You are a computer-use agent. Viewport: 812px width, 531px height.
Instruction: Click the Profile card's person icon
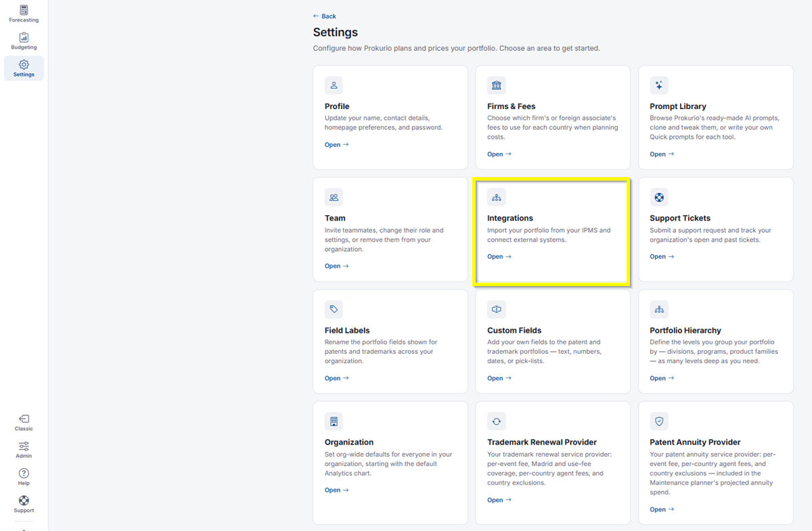click(334, 85)
